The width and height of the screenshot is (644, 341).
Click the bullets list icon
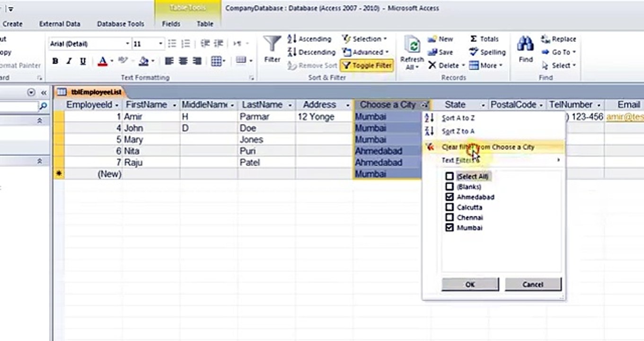tap(172, 44)
